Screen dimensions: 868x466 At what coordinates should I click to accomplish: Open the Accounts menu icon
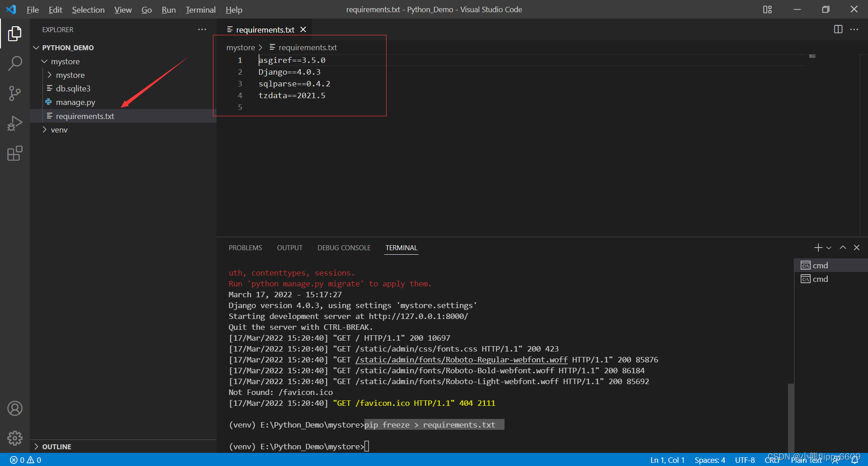pyautogui.click(x=15, y=409)
